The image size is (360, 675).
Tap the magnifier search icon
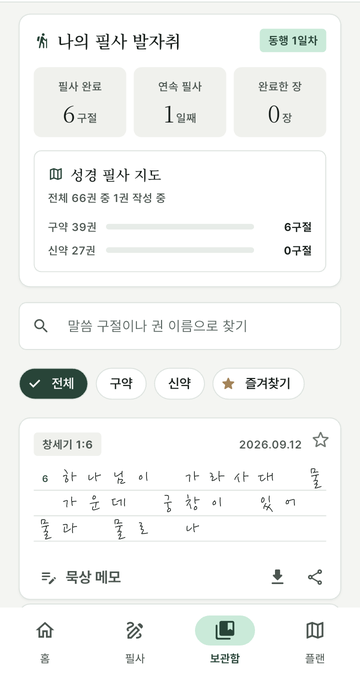click(x=41, y=326)
